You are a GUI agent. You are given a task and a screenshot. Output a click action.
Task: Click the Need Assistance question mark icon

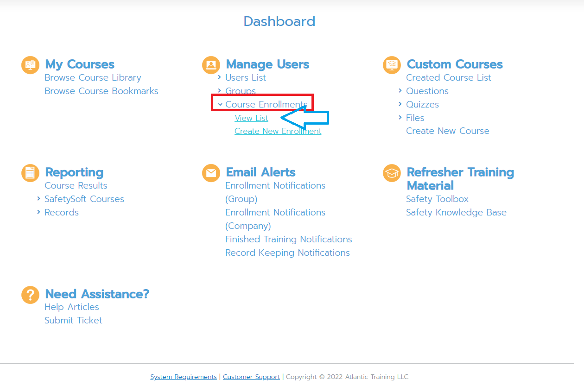[30, 295]
